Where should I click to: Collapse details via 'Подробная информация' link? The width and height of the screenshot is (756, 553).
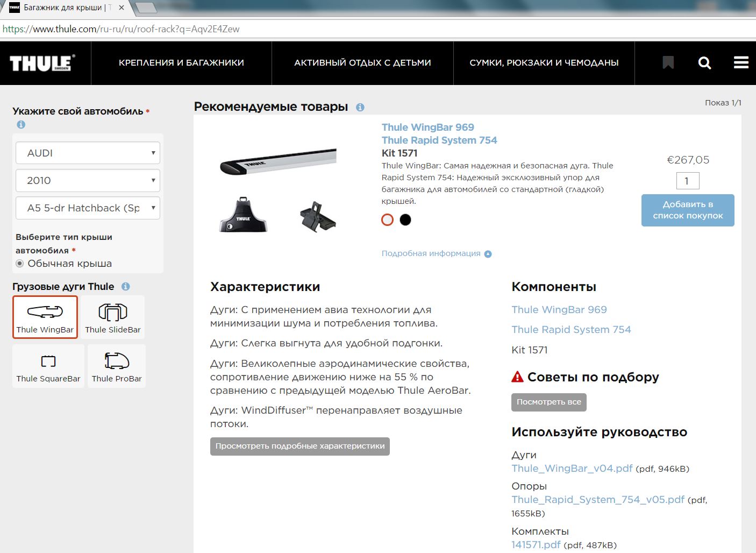pyautogui.click(x=431, y=253)
